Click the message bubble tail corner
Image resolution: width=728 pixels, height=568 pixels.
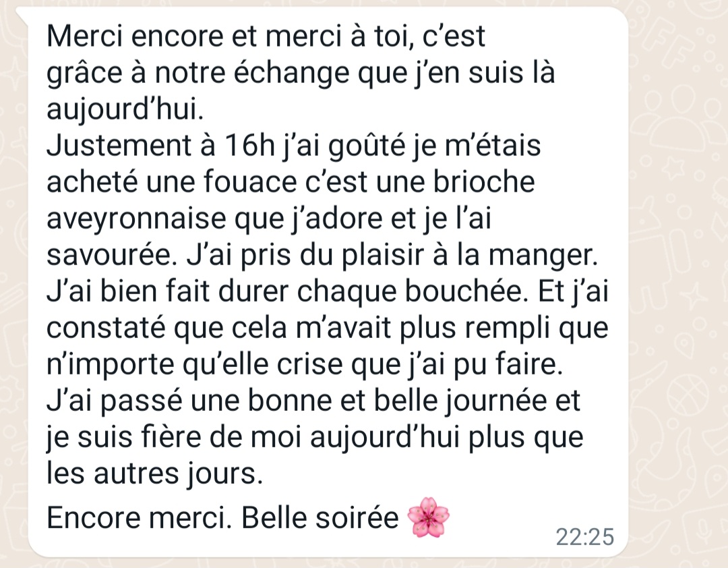22,14
